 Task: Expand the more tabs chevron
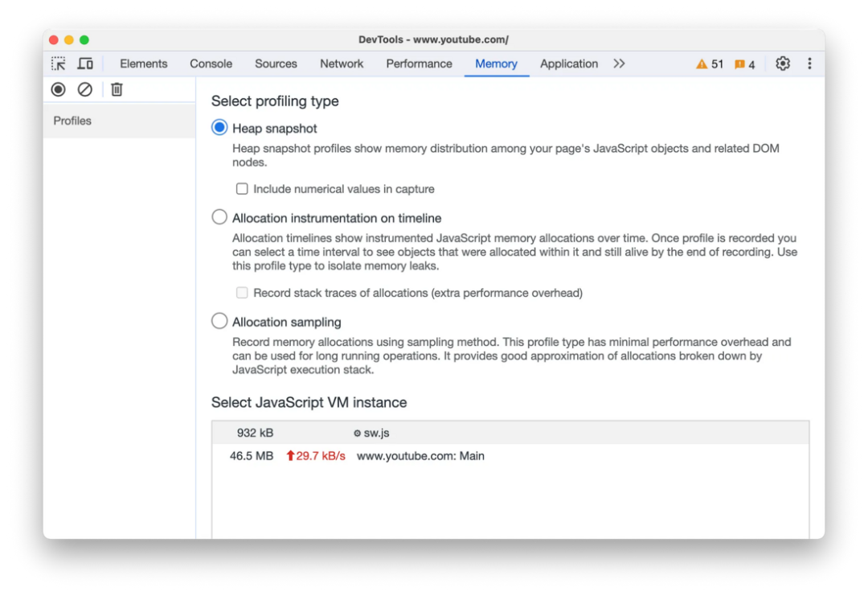point(619,64)
